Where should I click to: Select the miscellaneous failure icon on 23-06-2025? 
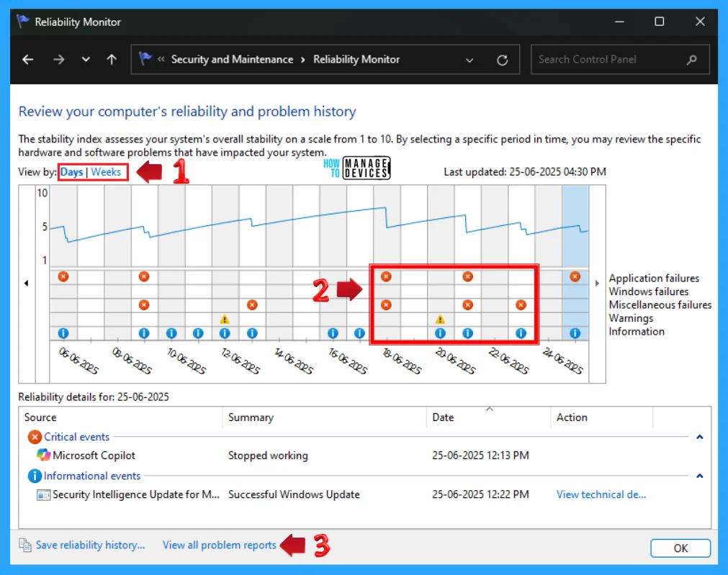tap(521, 305)
